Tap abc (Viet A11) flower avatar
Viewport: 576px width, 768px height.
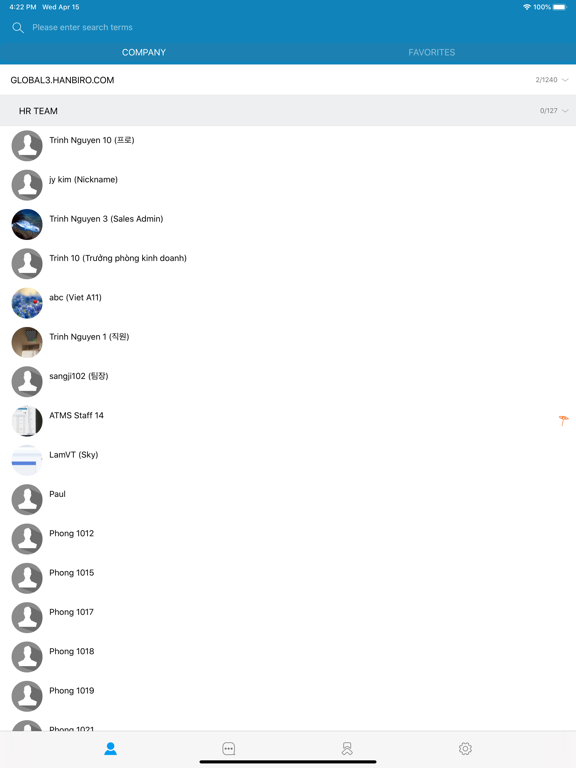pyautogui.click(x=27, y=303)
